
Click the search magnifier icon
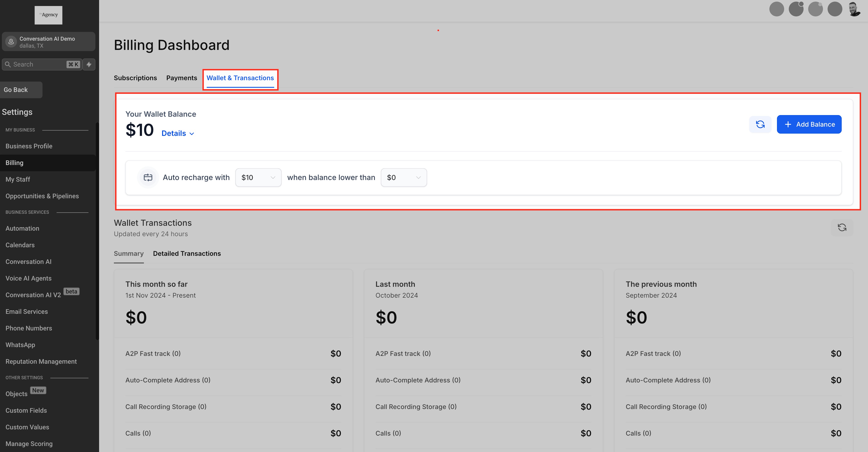8,64
